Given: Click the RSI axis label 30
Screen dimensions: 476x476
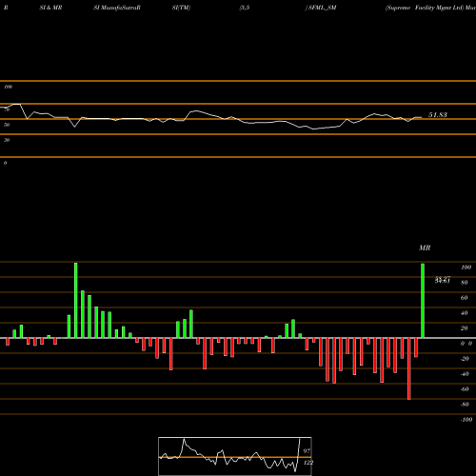Looking at the screenshot, I should (7, 140).
